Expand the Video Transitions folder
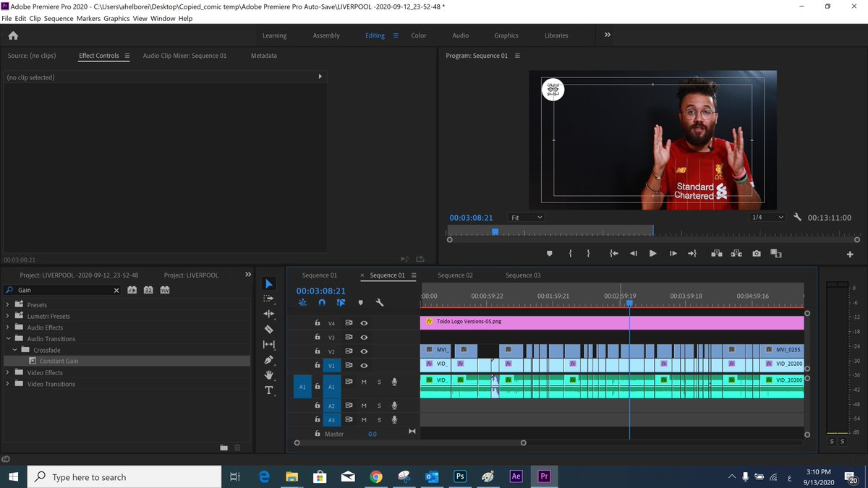Viewport: 868px width, 488px height. [x=8, y=384]
